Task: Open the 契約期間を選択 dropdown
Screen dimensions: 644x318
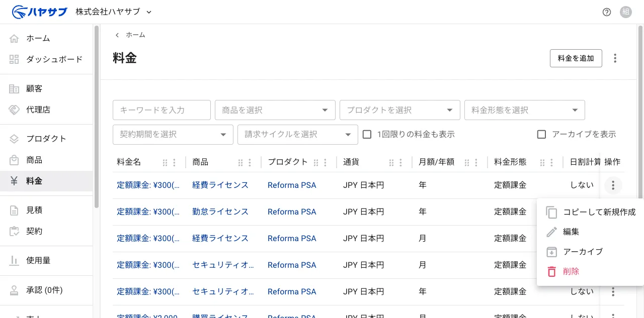Action: coord(173,135)
